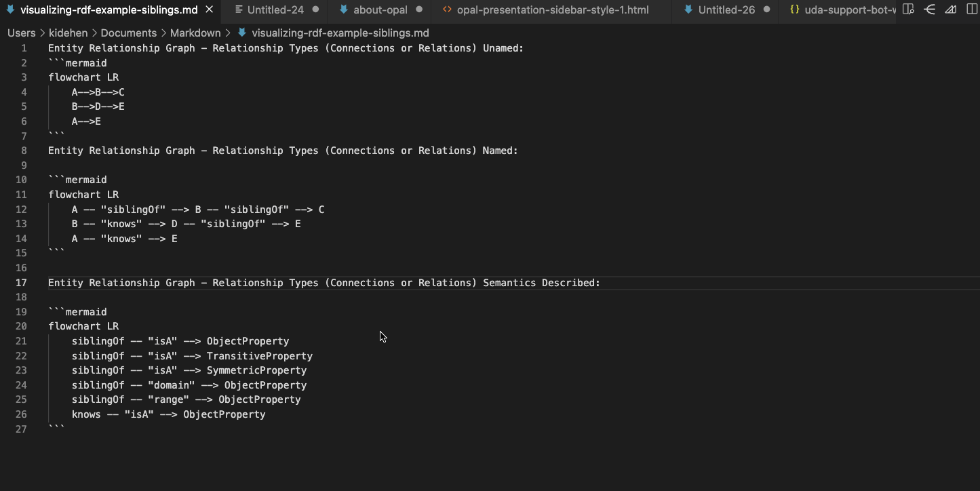The height and width of the screenshot is (491, 980).
Task: Close the visualizing-rdf-example-siblings.md tab
Action: point(209,9)
